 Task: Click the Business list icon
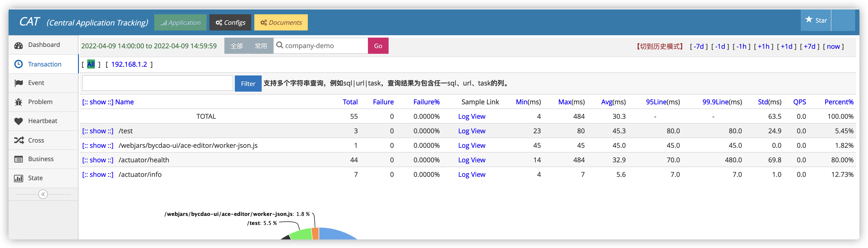tap(19, 159)
